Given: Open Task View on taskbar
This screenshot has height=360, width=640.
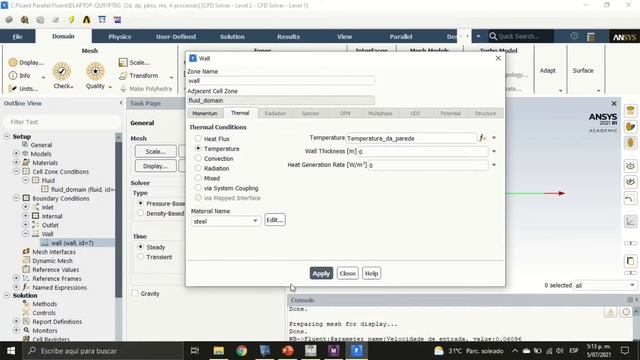Looking at the screenshot, I should 195,351.
